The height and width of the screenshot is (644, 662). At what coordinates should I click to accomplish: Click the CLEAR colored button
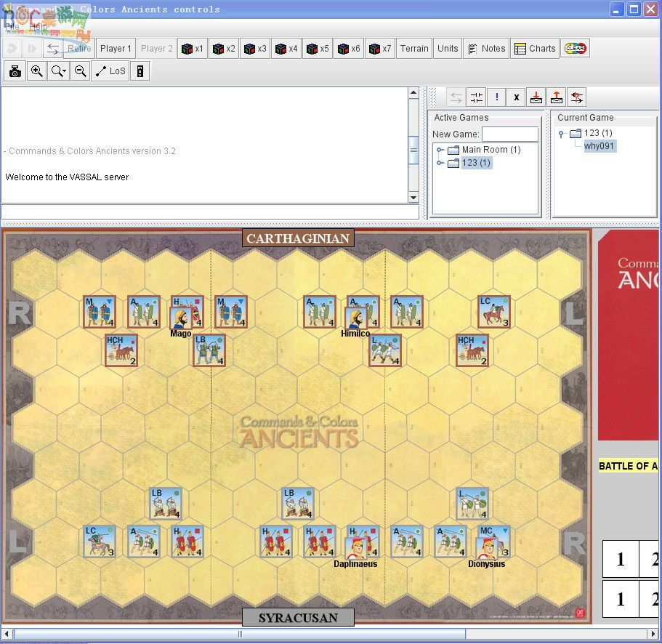tap(575, 49)
